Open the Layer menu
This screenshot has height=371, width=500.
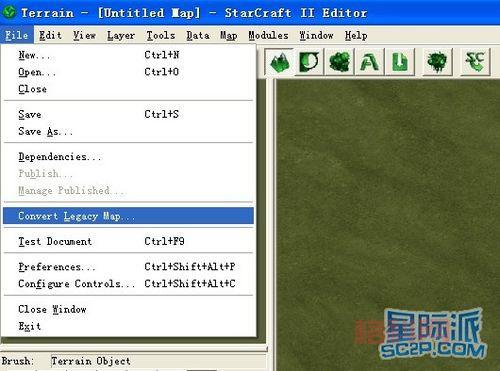click(x=121, y=35)
